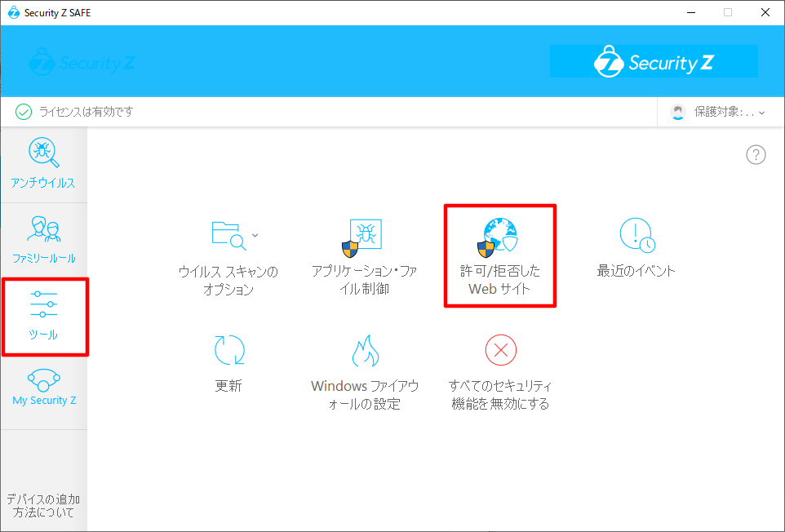The image size is (785, 532).
Task: Click the license valid green checkmark
Action: tap(24, 112)
